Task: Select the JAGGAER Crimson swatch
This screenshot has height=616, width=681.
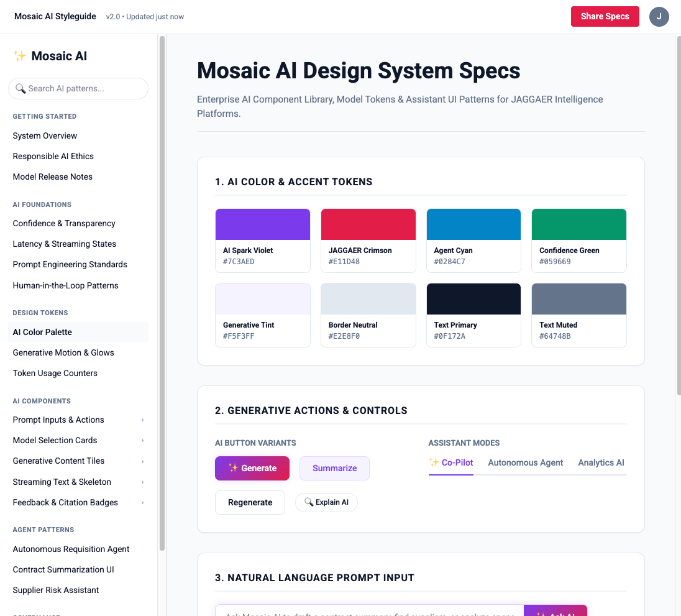Action: point(368,241)
